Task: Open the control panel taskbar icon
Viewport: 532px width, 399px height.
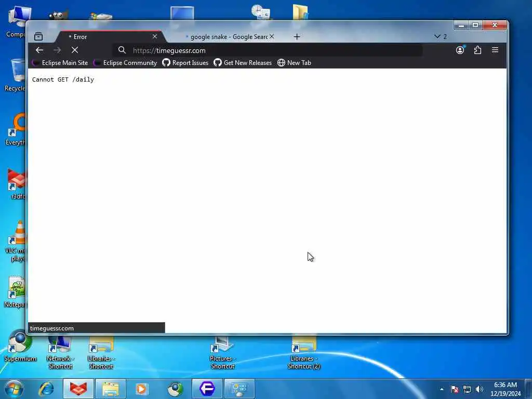Action: (x=239, y=389)
